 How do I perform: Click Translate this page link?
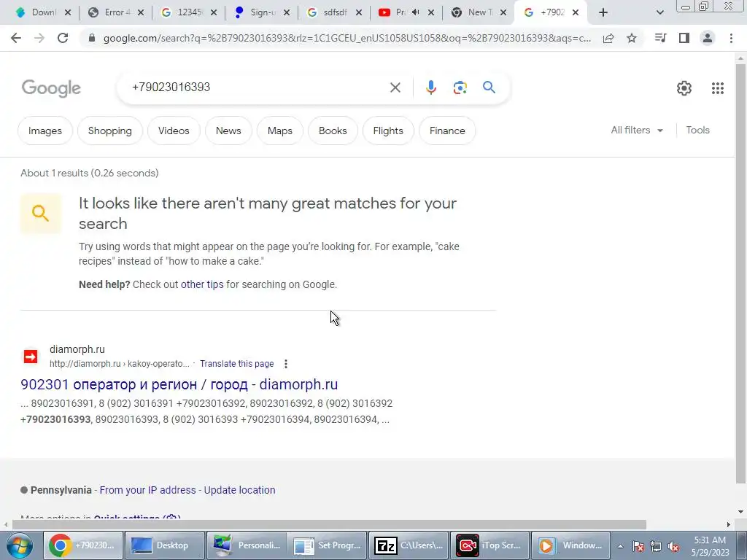[237, 364]
